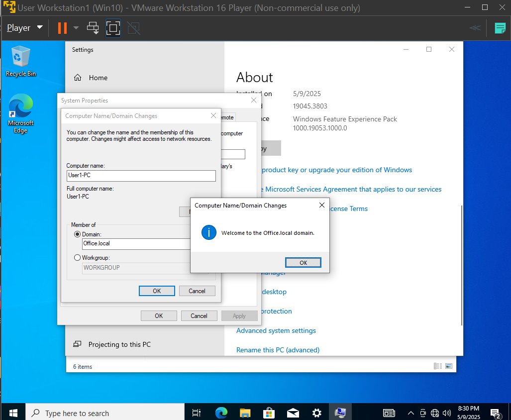Screen dimensions: 511x420
Task: Click the WORKGROUP text field
Action: 136,268
